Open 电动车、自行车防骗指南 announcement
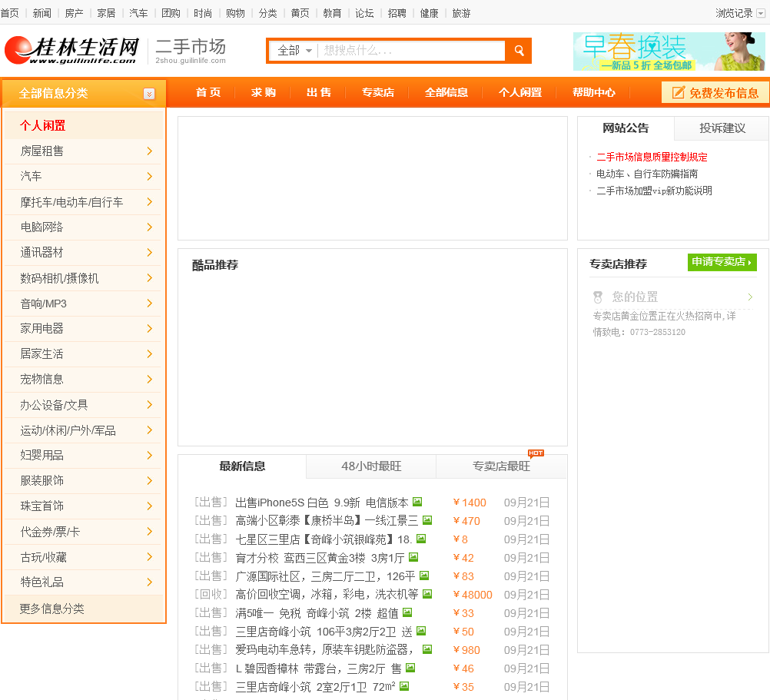The height and width of the screenshot is (700, 770). point(647,174)
